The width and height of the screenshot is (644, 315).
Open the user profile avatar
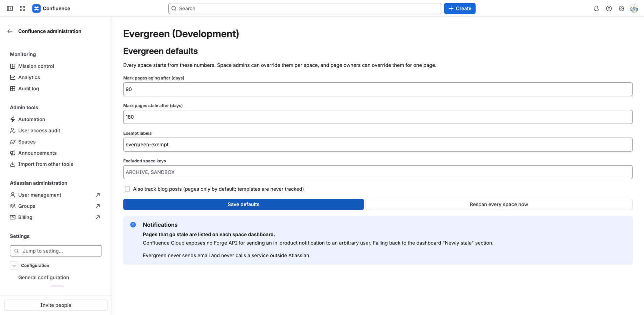634,8
